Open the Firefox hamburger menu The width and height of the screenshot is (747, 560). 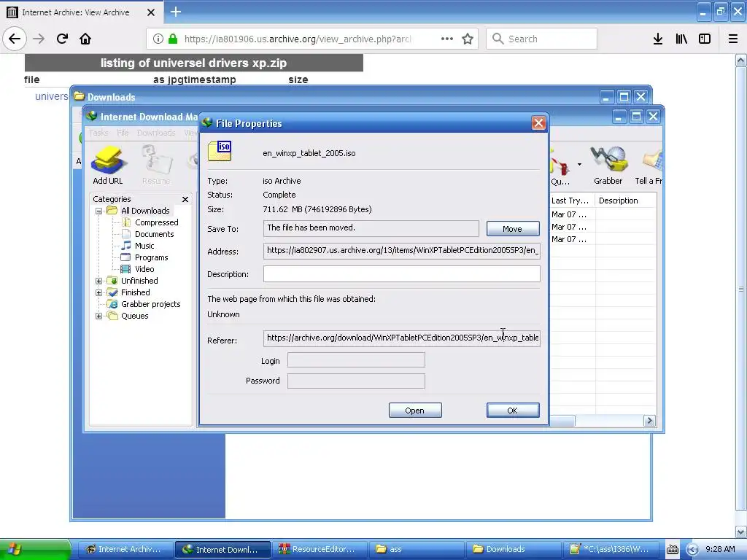point(732,39)
